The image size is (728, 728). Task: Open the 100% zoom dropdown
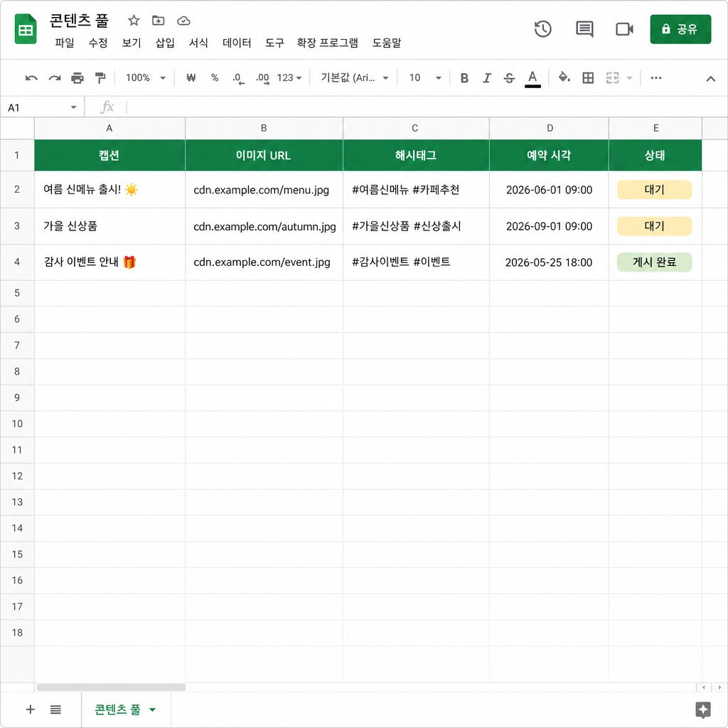click(x=145, y=77)
